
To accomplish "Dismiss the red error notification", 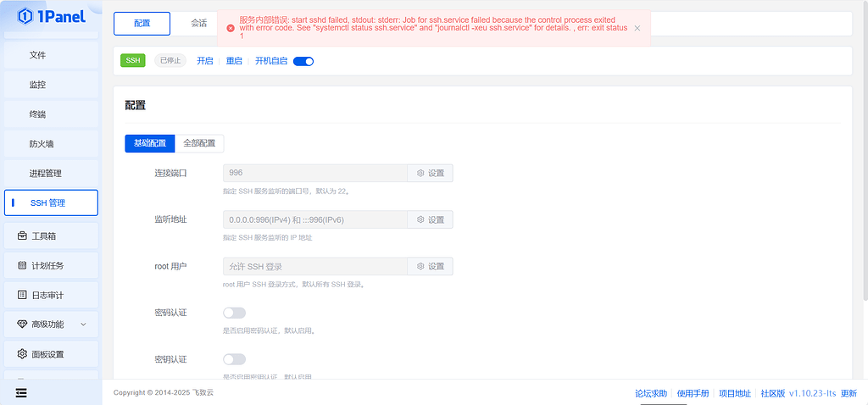I will pyautogui.click(x=637, y=28).
